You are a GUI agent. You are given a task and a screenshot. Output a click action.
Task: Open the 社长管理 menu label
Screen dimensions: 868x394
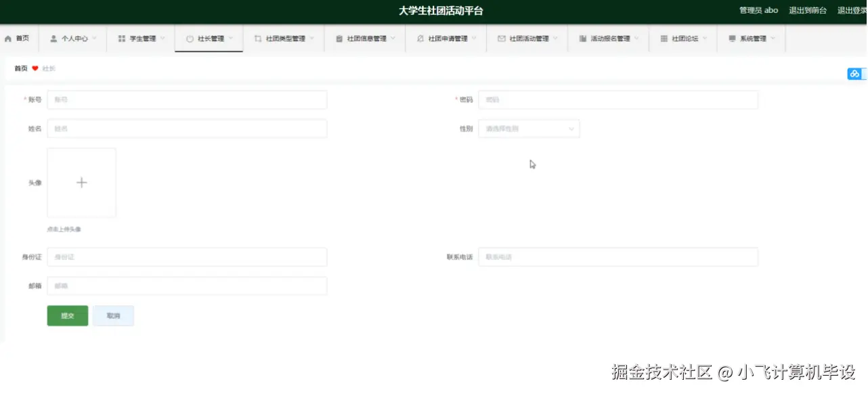coord(211,39)
